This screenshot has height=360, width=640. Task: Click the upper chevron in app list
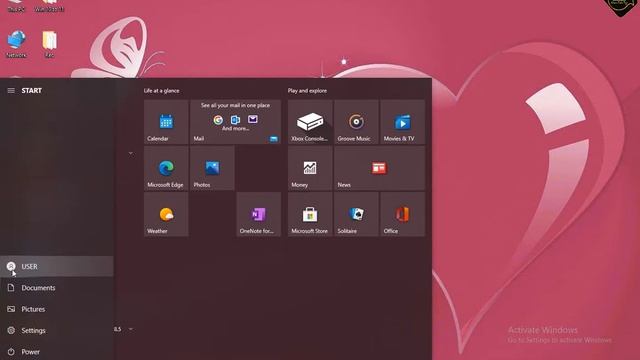(131, 153)
